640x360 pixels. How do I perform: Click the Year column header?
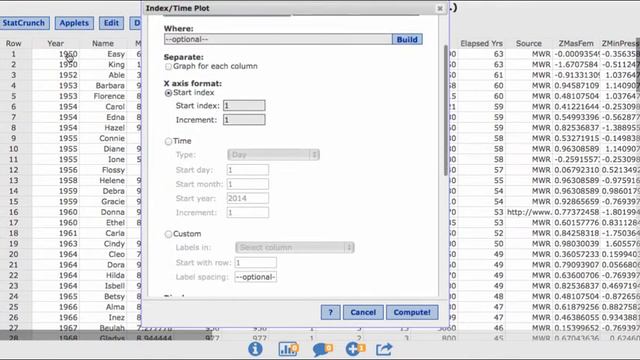coord(56,43)
